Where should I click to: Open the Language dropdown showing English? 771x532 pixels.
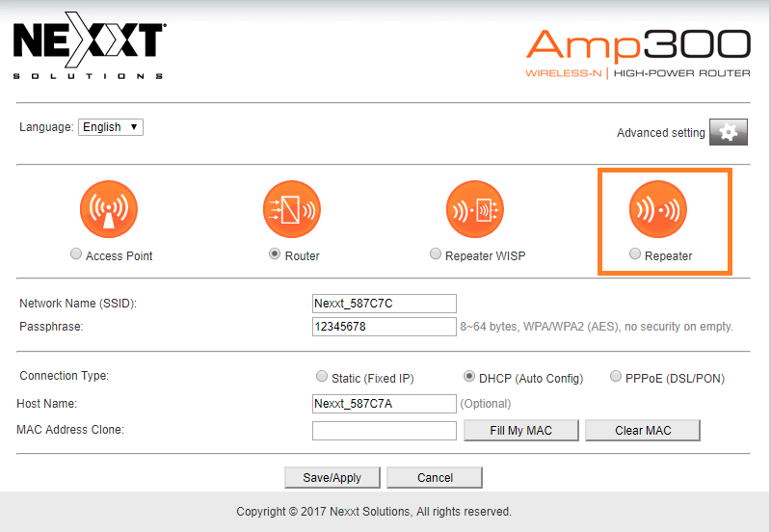point(111,127)
